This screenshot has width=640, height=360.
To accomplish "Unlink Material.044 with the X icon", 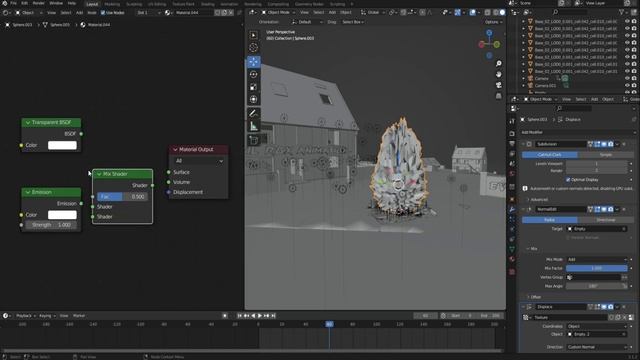I will coord(231,13).
